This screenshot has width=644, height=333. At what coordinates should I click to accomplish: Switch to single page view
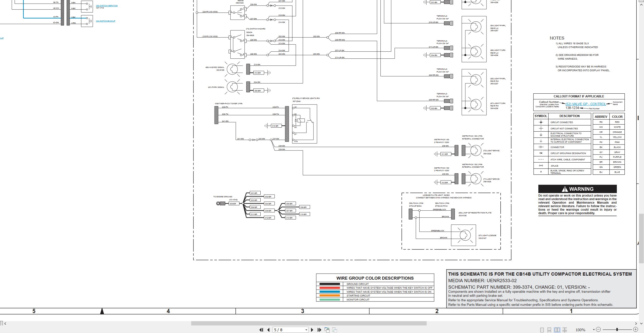pos(542,330)
